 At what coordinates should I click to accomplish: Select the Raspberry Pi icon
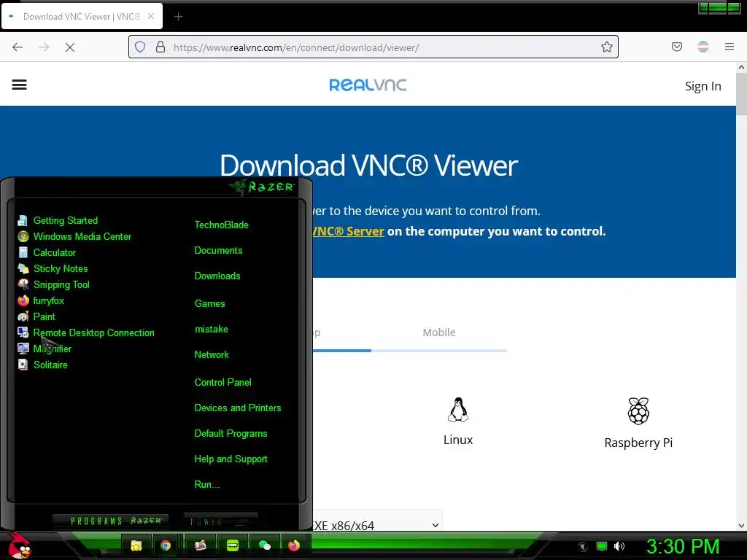point(638,411)
